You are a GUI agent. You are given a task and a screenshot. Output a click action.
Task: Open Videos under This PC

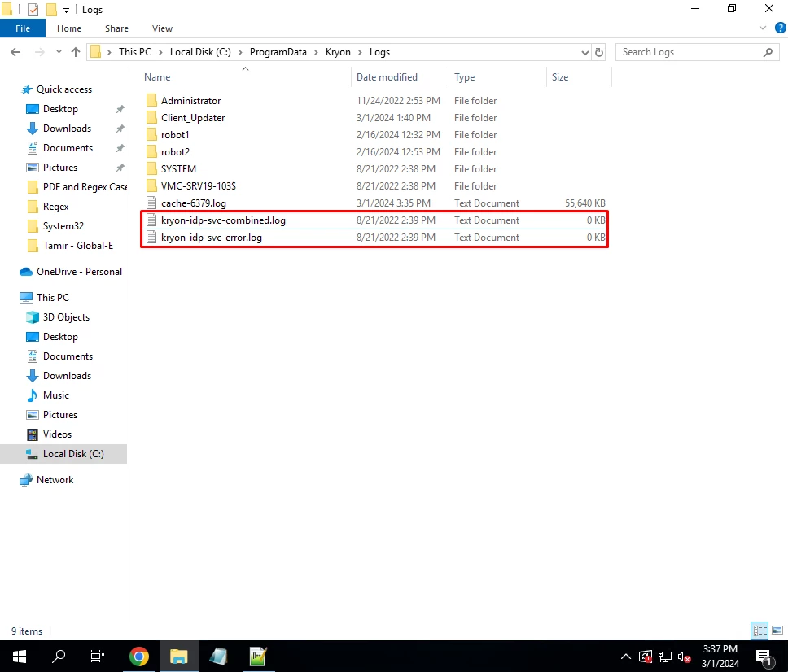(57, 435)
